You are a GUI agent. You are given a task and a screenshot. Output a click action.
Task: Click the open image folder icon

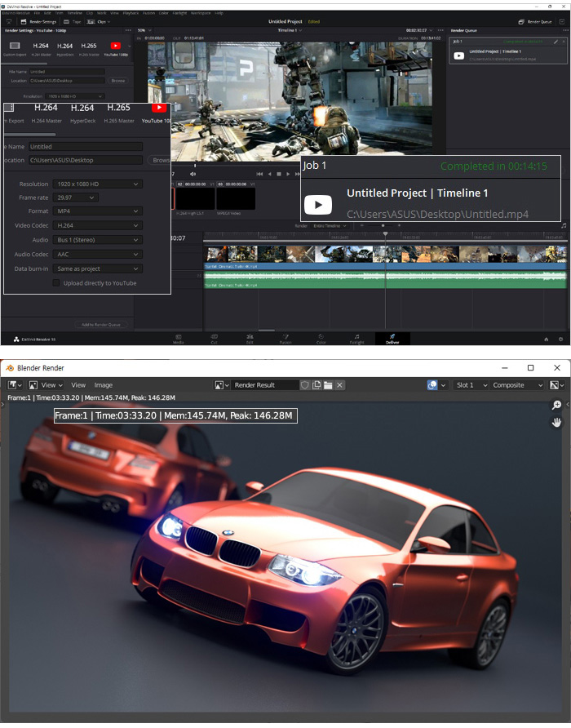coord(327,385)
